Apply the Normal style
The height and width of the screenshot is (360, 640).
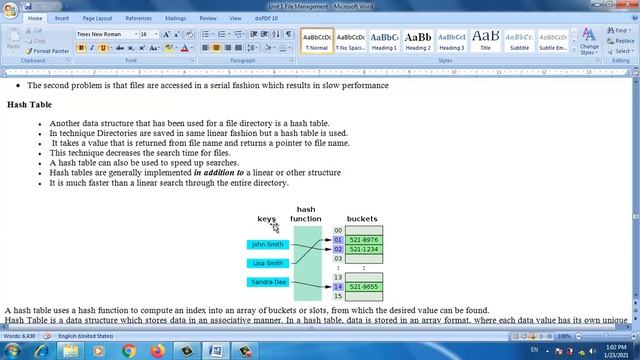tap(317, 41)
